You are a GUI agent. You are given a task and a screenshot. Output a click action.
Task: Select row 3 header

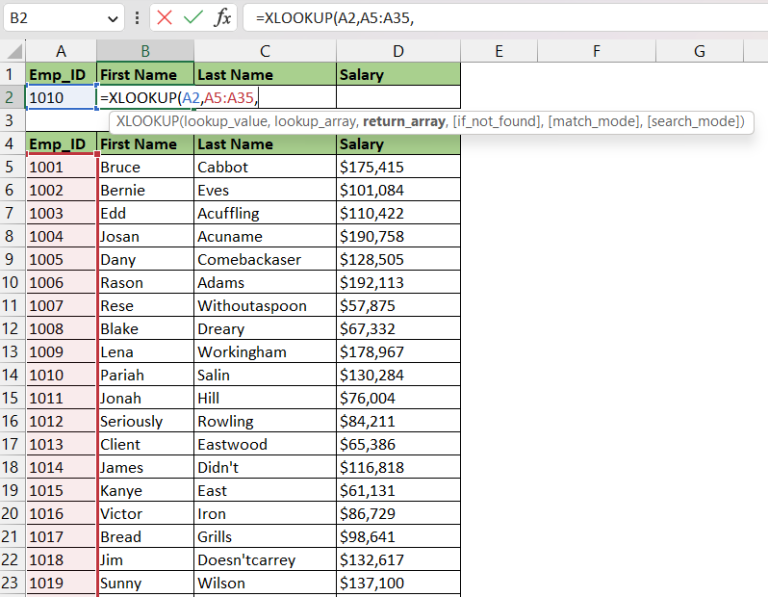(x=12, y=120)
